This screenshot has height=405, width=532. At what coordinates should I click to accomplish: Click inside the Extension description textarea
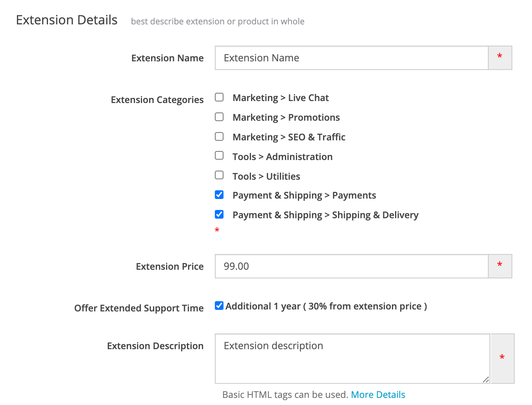coord(352,359)
